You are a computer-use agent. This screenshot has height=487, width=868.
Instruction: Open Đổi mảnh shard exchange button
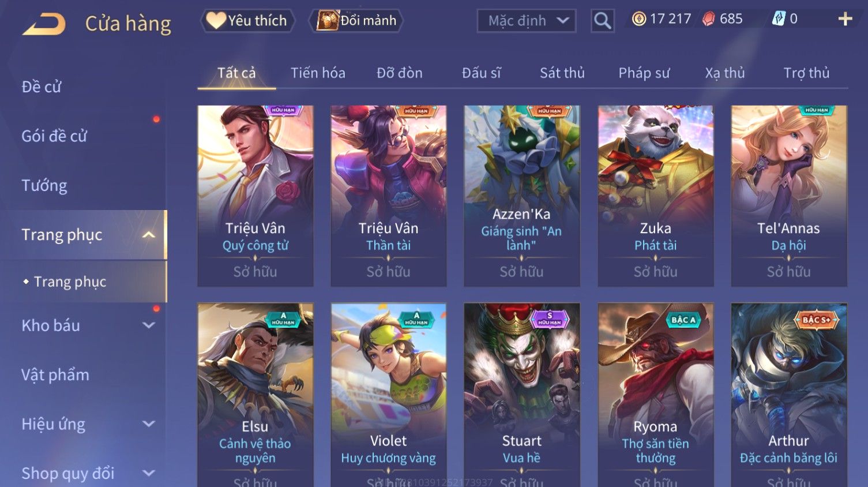click(356, 21)
